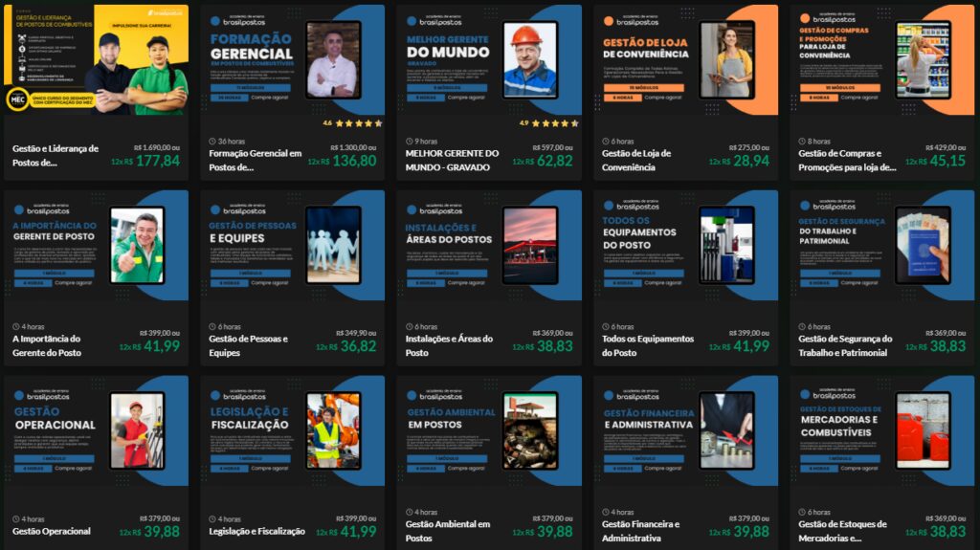The height and width of the screenshot is (550, 980).
Task: Open the Todos os Equipamentos do Posto thumbnail
Action: pyautogui.click(x=685, y=245)
